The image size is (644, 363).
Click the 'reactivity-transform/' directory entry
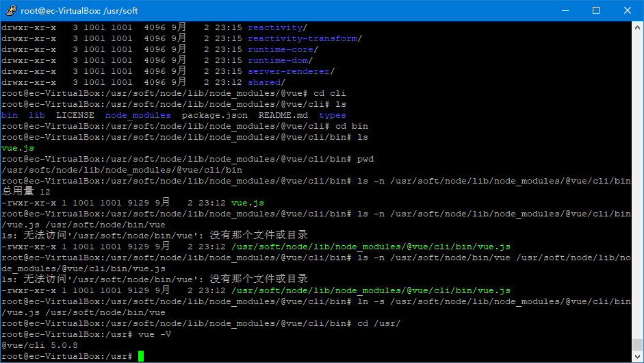click(305, 38)
